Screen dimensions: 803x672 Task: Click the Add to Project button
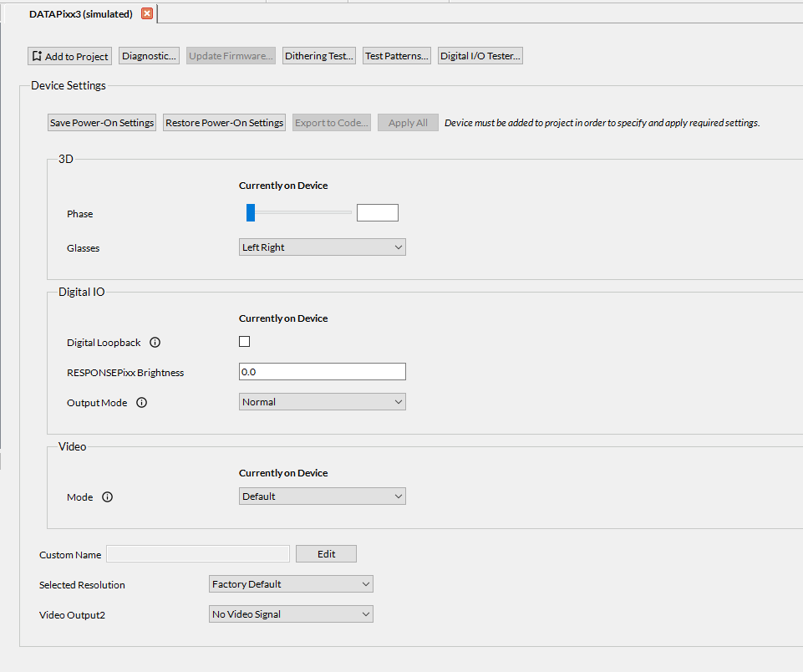tap(69, 56)
